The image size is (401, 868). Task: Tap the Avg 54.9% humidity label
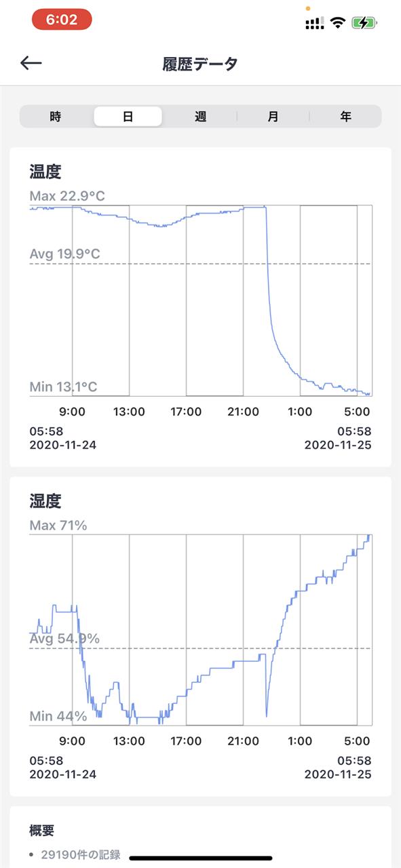[x=64, y=639]
